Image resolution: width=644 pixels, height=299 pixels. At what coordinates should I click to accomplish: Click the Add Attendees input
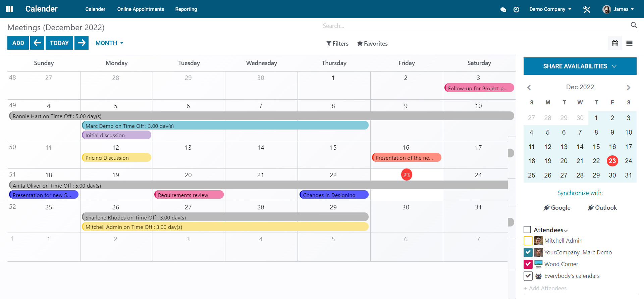[x=580, y=288]
